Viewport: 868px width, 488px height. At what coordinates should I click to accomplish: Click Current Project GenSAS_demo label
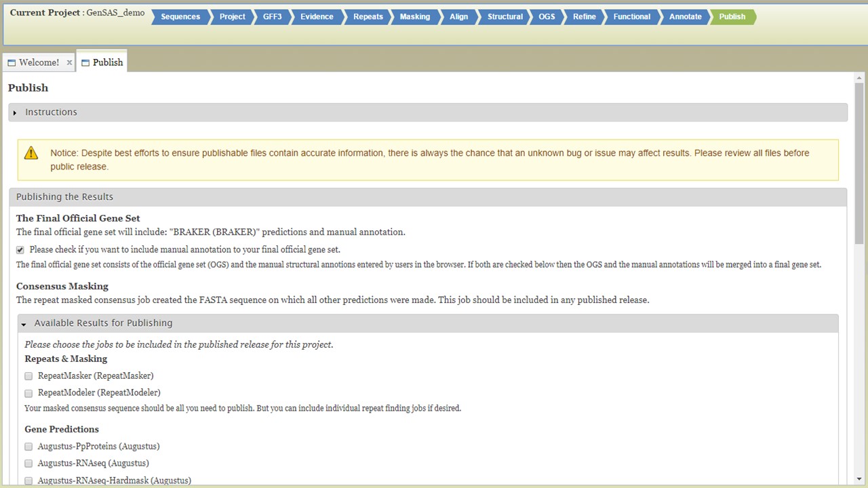[77, 13]
